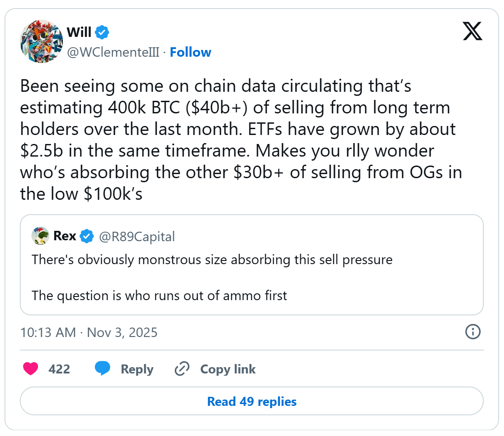Click Rex's verified badge icon

click(86, 236)
